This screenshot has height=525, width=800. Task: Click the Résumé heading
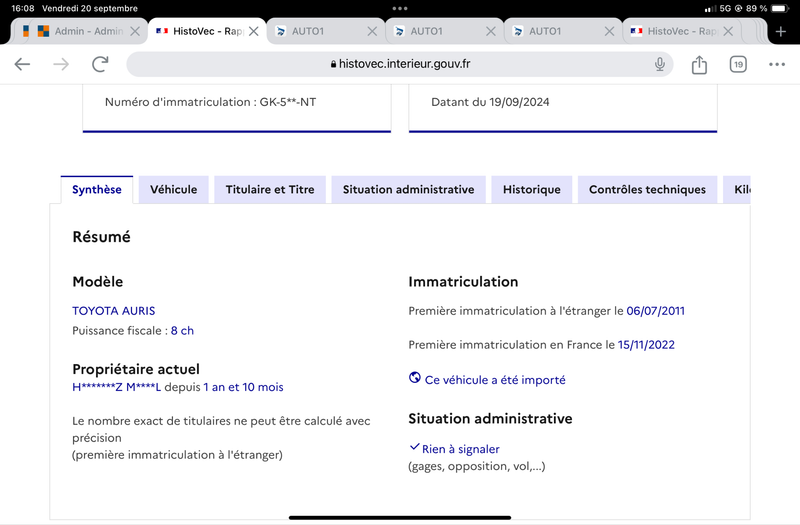[102, 237]
